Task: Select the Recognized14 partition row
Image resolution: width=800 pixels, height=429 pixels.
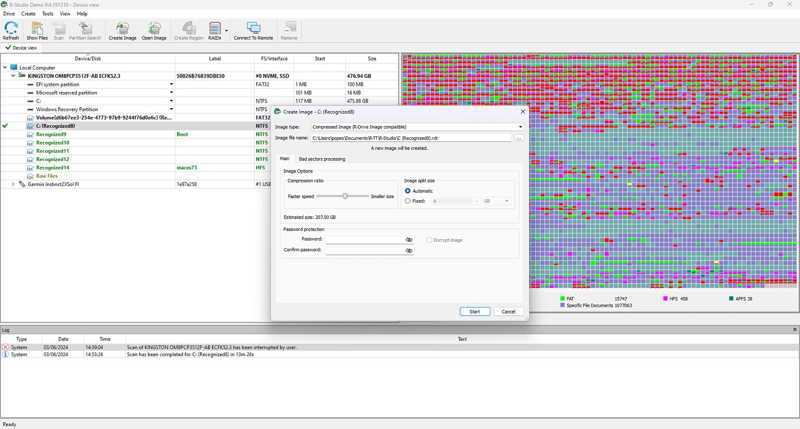Action: 199,167
